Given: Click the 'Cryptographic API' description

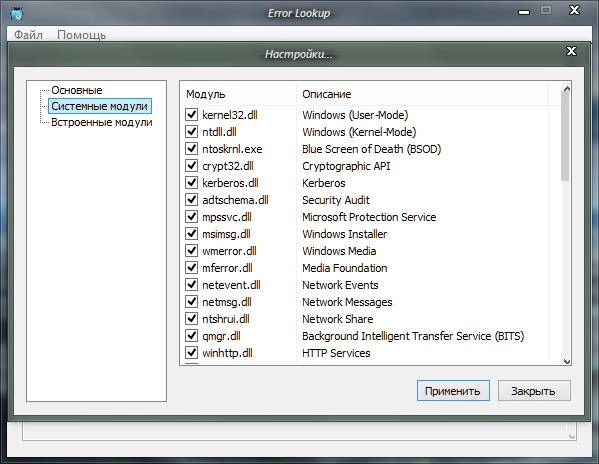Looking at the screenshot, I should 346,166.
